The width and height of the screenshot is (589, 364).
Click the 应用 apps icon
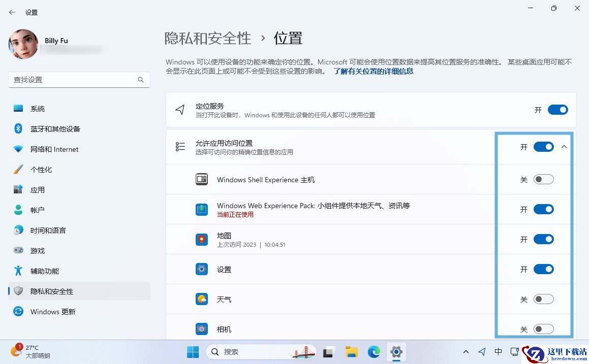click(x=18, y=189)
